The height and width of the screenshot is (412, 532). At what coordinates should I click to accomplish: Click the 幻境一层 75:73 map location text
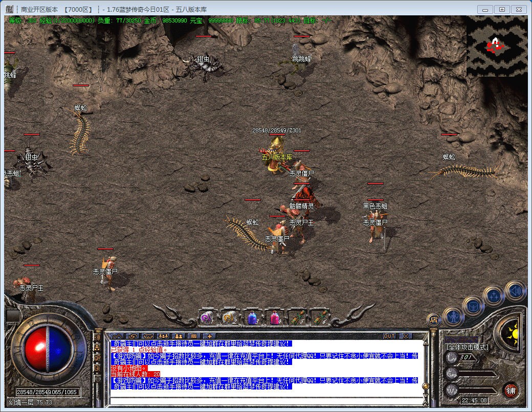31,402
